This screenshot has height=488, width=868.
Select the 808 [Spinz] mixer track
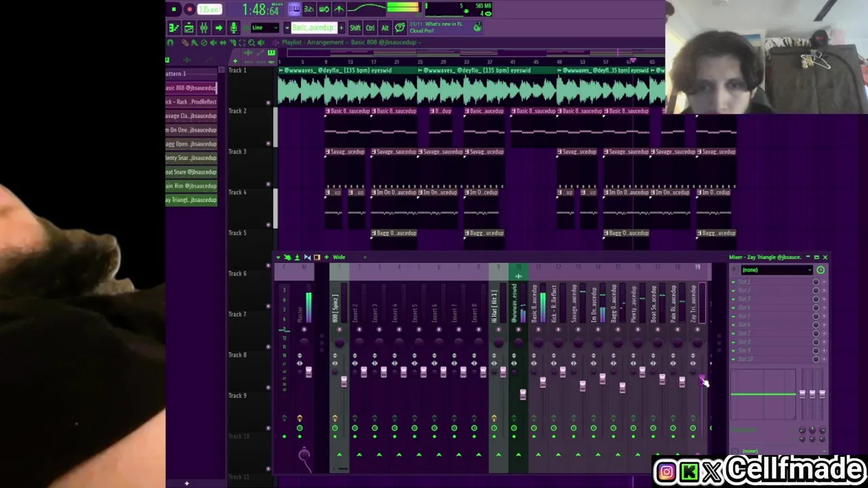click(335, 308)
